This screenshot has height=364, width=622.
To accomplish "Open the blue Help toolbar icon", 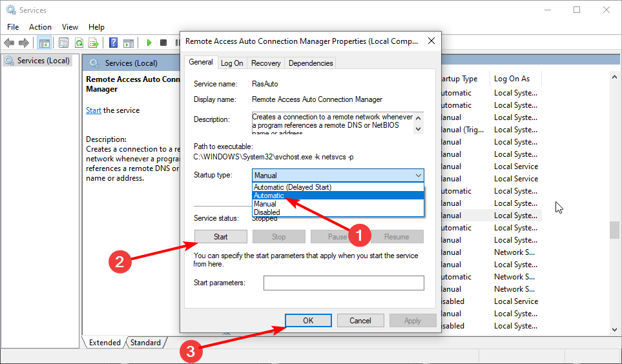I will [x=114, y=43].
